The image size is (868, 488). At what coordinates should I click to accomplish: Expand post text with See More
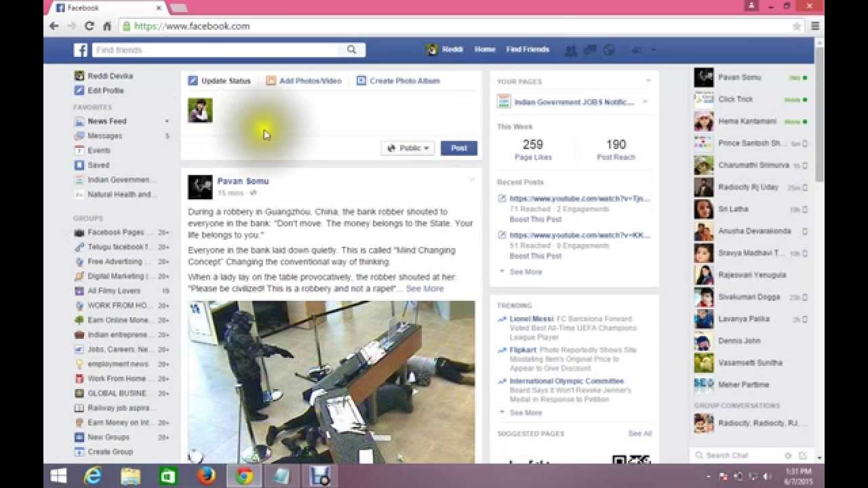click(424, 289)
